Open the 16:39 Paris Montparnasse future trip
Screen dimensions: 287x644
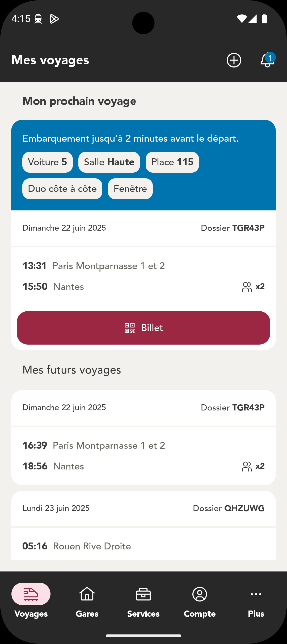pyautogui.click(x=109, y=446)
